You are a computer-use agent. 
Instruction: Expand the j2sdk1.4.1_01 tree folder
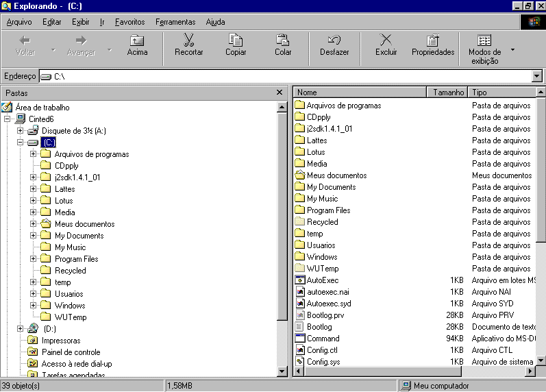tap(33, 177)
